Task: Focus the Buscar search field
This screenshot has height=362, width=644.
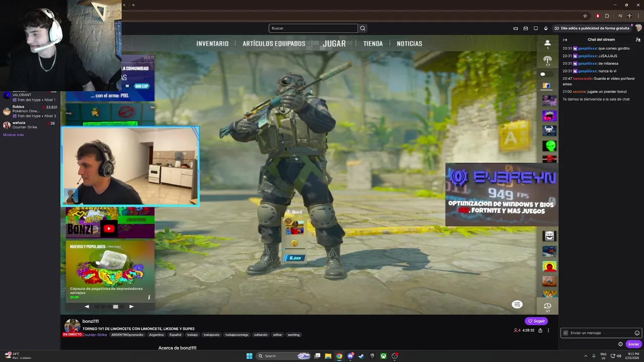Action: click(x=313, y=28)
